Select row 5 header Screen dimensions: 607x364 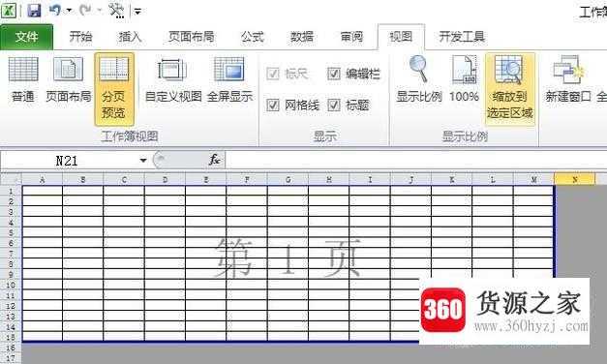click(11, 232)
